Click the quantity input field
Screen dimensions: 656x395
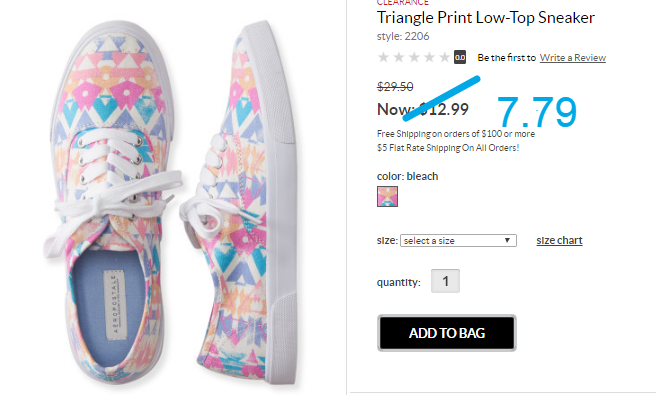click(x=445, y=281)
